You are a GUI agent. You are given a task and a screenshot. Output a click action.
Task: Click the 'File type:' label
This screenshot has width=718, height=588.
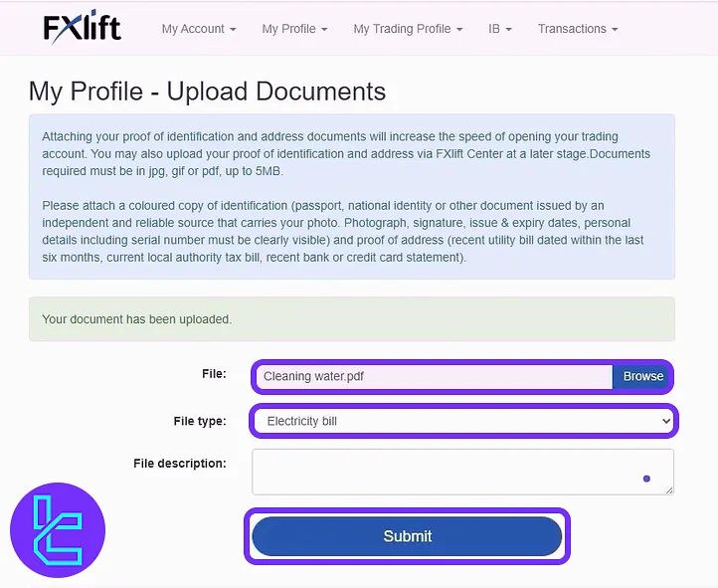coord(200,421)
